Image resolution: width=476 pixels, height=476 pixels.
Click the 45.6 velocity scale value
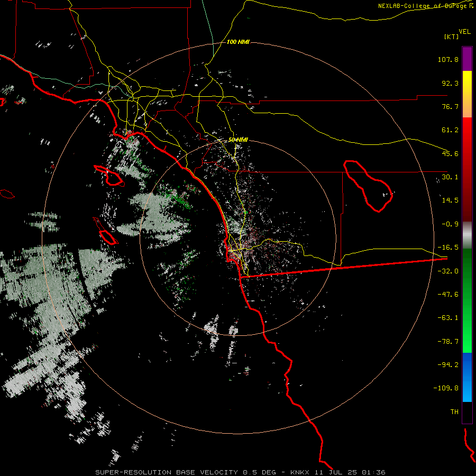coord(450,153)
